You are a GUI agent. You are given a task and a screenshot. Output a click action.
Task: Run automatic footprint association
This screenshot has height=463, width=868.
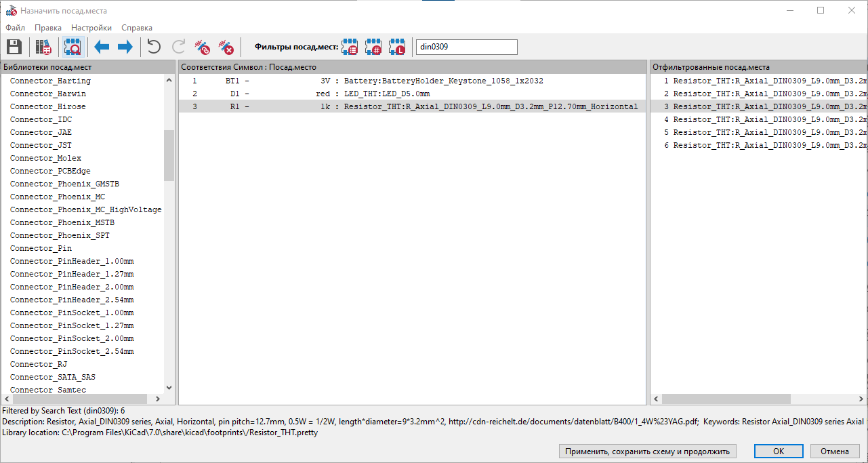coord(203,47)
